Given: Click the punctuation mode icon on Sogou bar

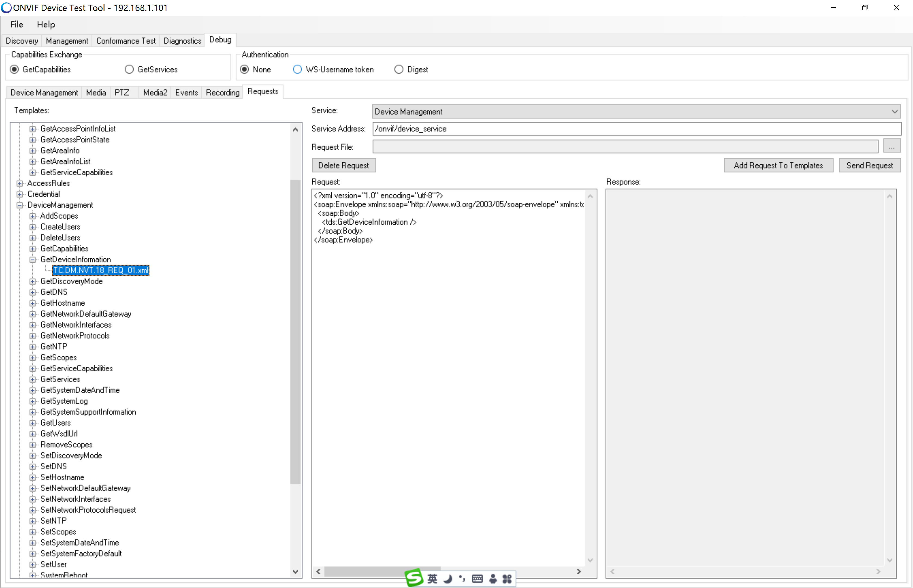Looking at the screenshot, I should click(x=462, y=578).
